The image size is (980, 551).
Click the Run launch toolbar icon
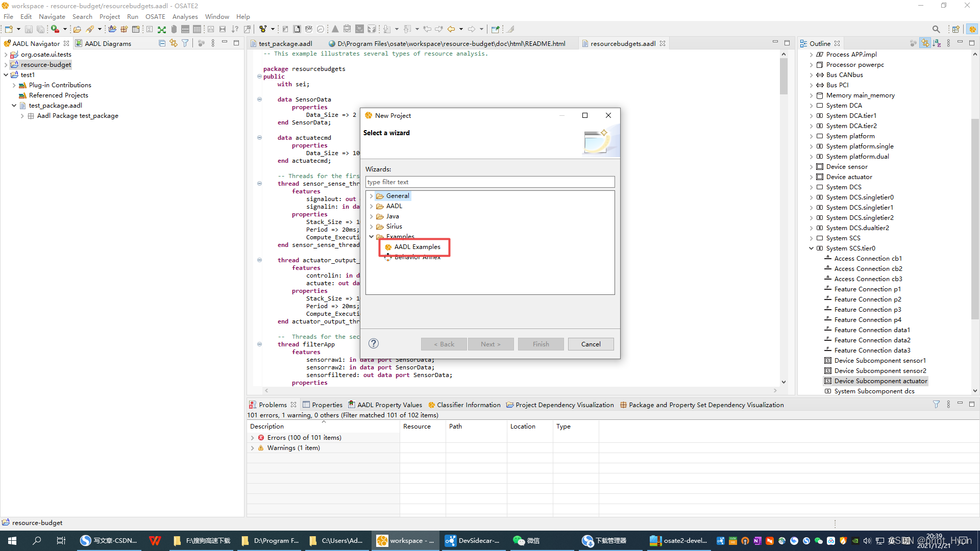[55, 29]
